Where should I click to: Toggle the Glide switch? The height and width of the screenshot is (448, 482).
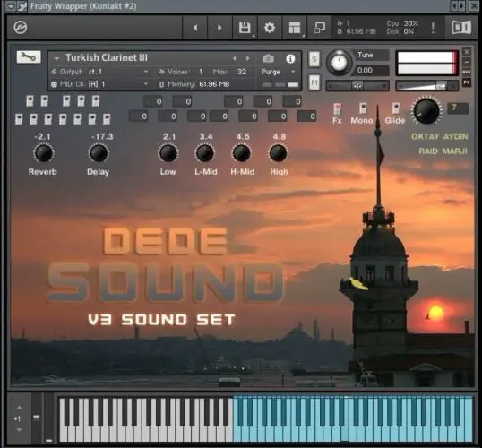pos(396,108)
